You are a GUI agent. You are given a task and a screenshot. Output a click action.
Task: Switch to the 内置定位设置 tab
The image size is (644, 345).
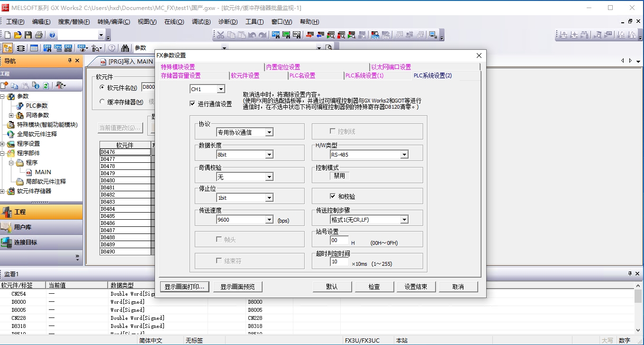(x=283, y=67)
